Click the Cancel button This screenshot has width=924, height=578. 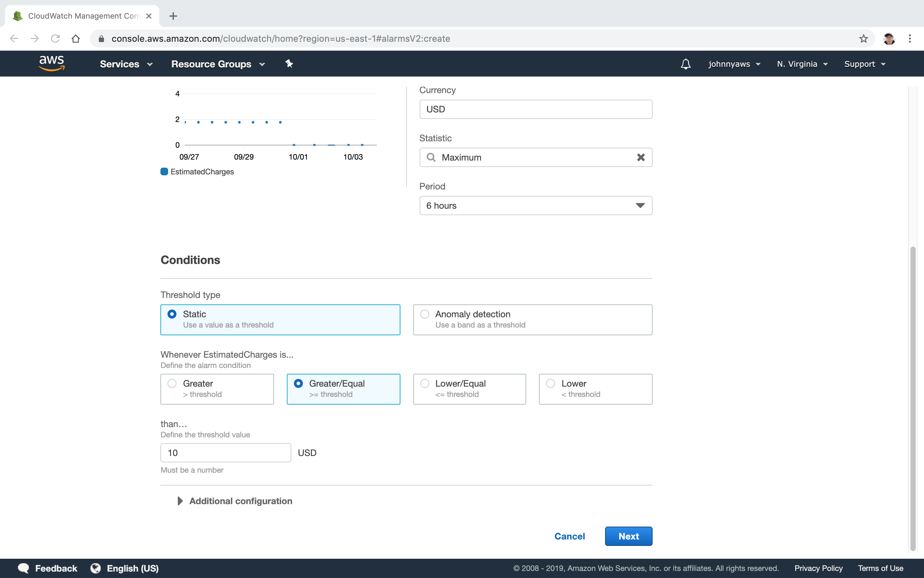pos(569,536)
